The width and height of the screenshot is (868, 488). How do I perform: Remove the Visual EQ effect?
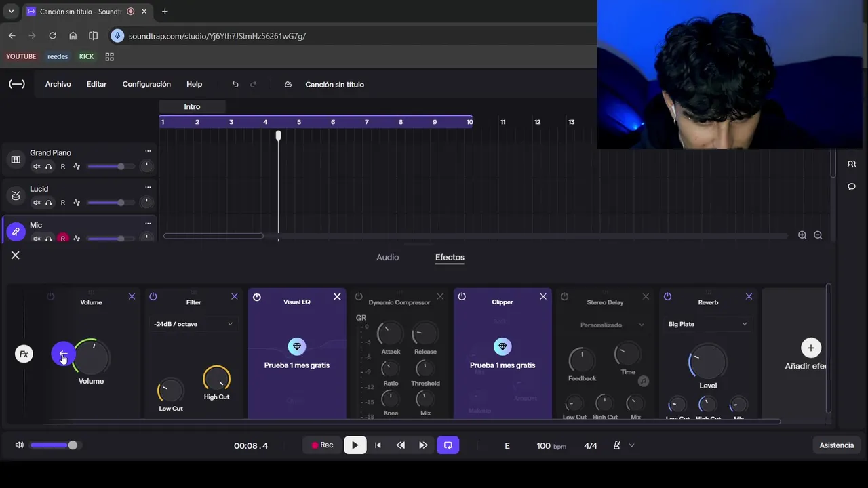337,296
